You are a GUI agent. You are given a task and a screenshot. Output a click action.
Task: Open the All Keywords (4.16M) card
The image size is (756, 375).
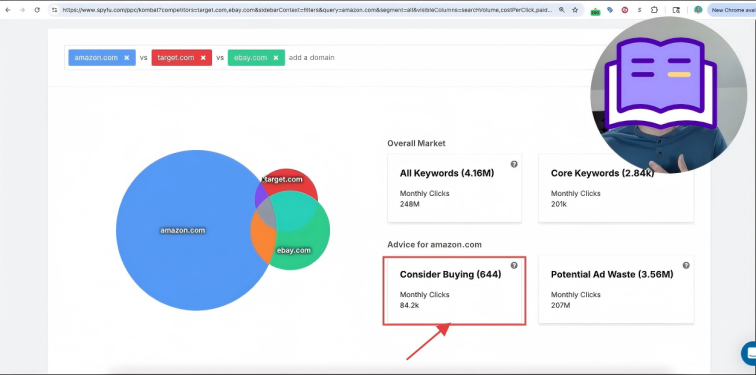(454, 188)
